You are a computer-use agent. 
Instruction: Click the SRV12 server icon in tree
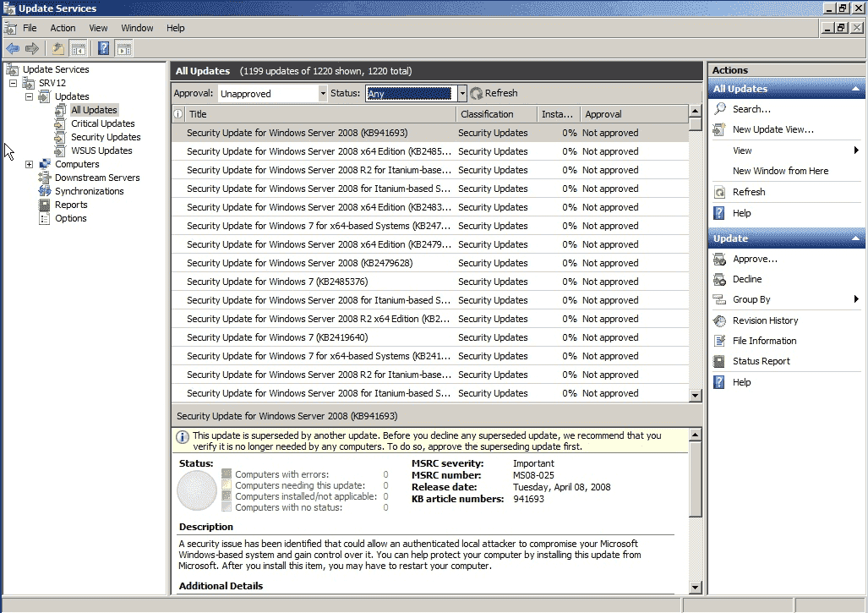coord(29,83)
